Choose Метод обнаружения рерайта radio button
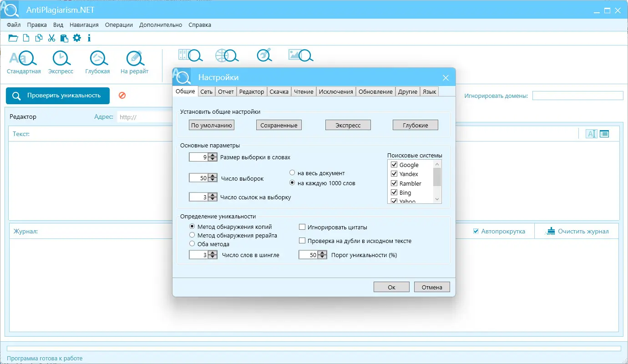This screenshot has width=628, height=364. [192, 235]
